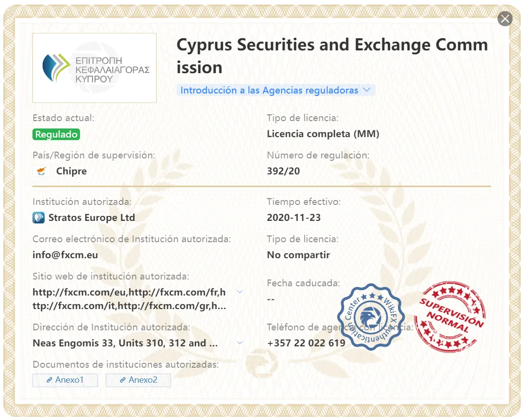This screenshot has height=420, width=524.
Task: Click the Fecha caducada label
Action: click(x=303, y=283)
